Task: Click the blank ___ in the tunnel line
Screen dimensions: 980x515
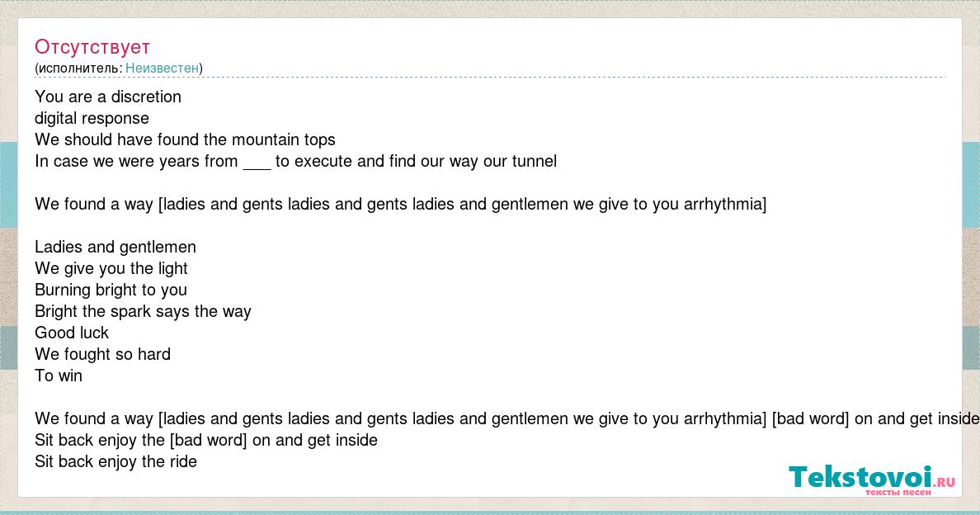Action: (257, 163)
